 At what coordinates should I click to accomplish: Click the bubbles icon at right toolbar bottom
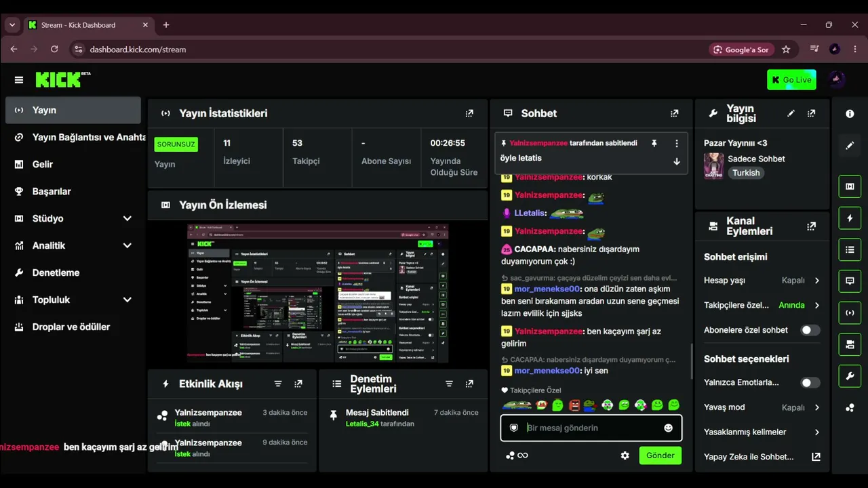pyautogui.click(x=850, y=407)
